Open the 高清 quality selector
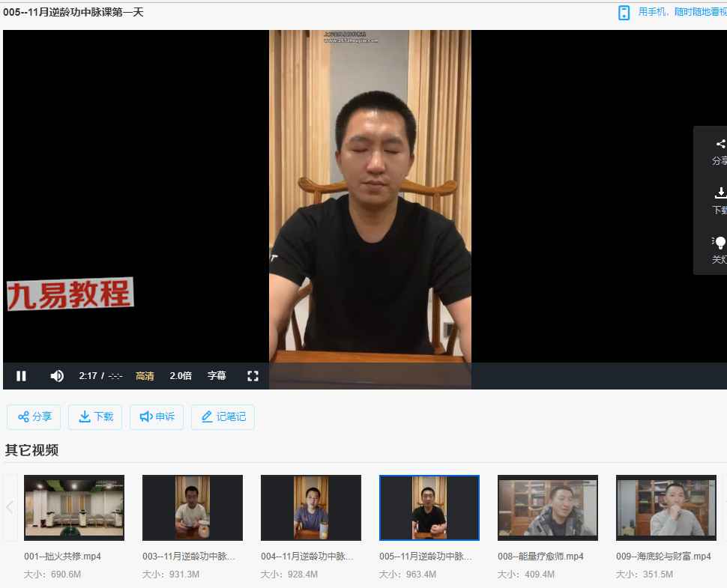Image resolution: width=727 pixels, height=588 pixels. (x=145, y=376)
